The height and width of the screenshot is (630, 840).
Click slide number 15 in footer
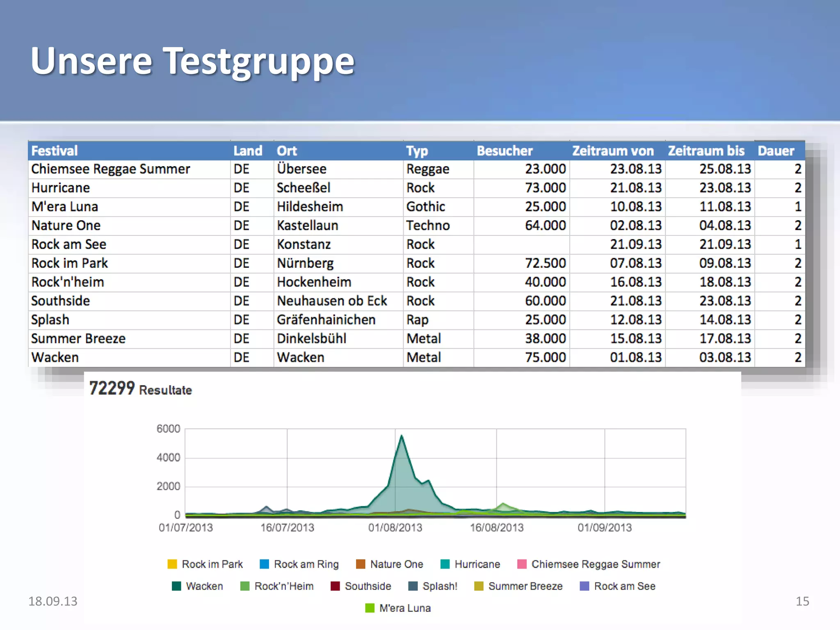point(802,601)
